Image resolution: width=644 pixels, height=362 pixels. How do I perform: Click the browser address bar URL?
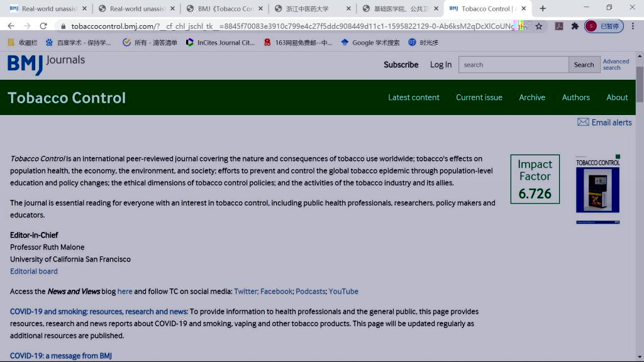pyautogui.click(x=292, y=26)
